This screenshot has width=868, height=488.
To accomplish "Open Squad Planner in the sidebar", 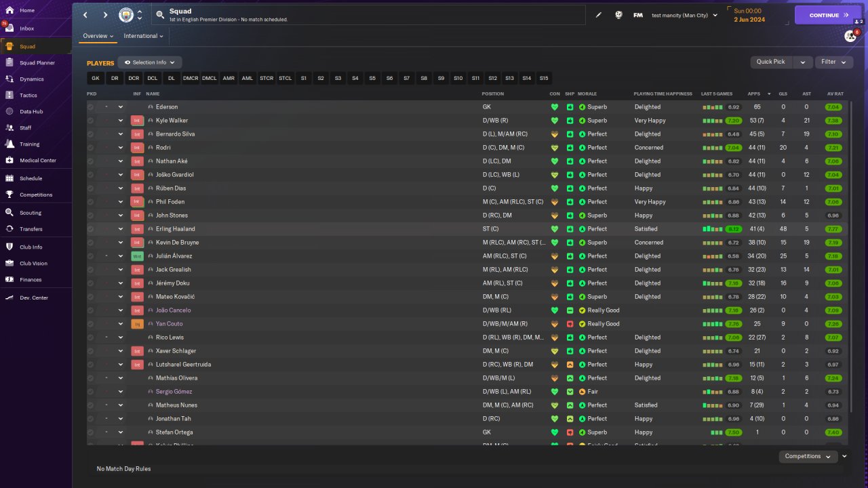I will pos(37,62).
